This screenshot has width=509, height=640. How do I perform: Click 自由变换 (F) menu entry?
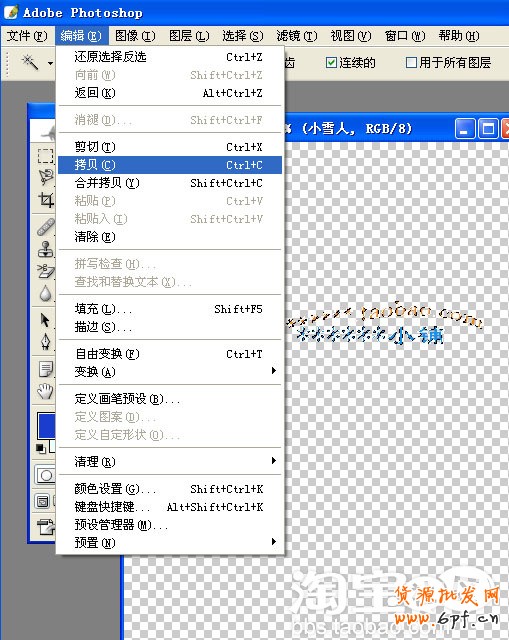pyautogui.click(x=170, y=354)
